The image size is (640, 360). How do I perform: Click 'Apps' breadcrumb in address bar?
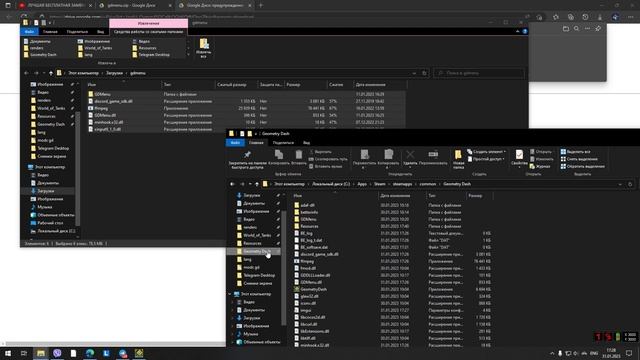point(362,184)
